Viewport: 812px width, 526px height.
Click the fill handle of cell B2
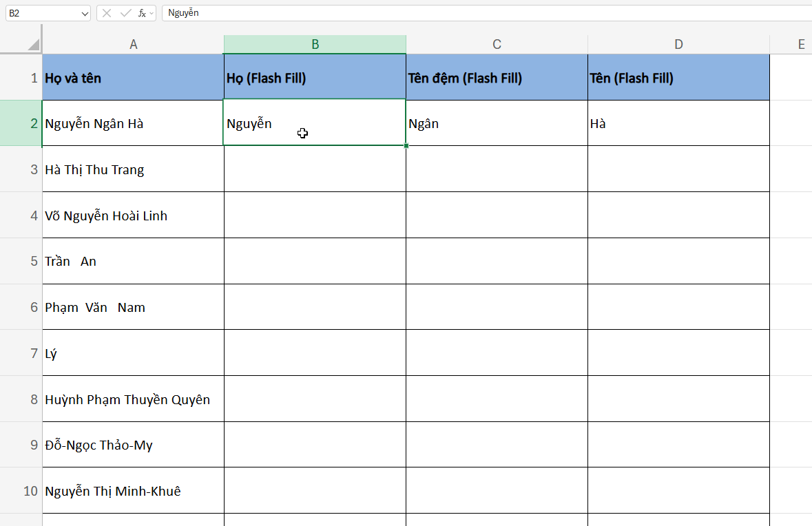[x=406, y=145]
